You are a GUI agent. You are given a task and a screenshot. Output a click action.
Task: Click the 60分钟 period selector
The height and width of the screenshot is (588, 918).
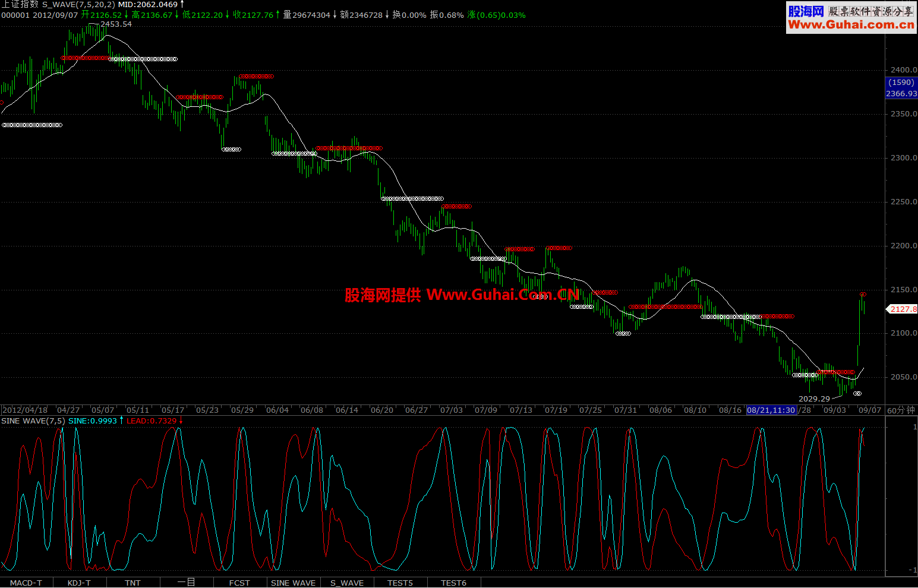coord(901,410)
